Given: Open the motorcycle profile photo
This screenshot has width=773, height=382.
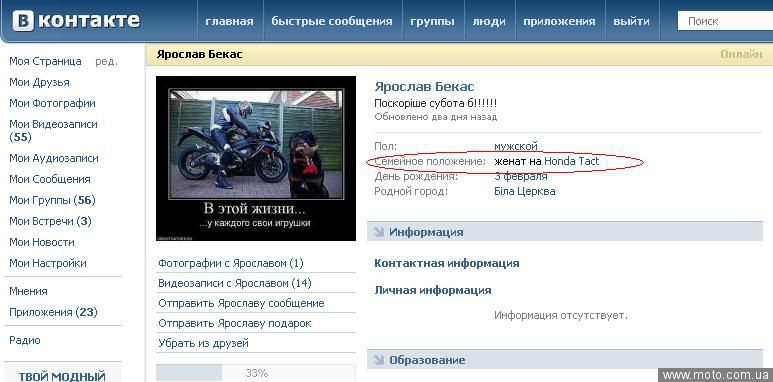Looking at the screenshot, I should coord(256,158).
